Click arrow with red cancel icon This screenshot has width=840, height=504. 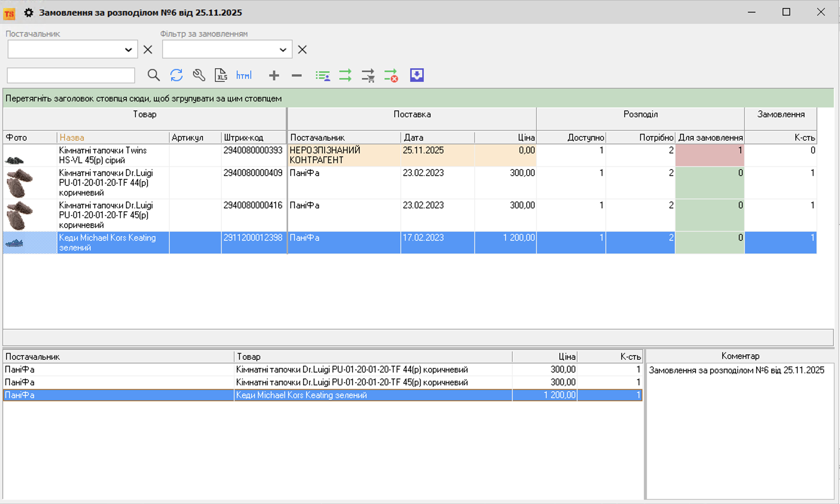(391, 75)
